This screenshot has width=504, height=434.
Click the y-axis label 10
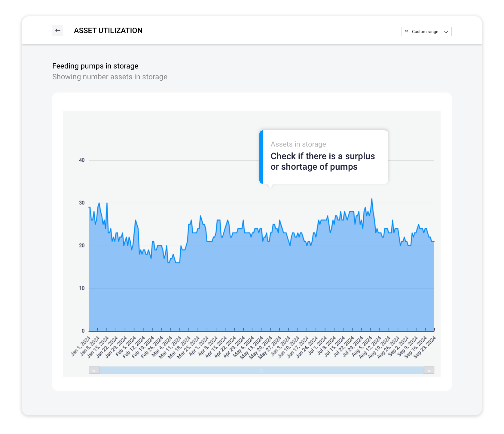(82, 288)
